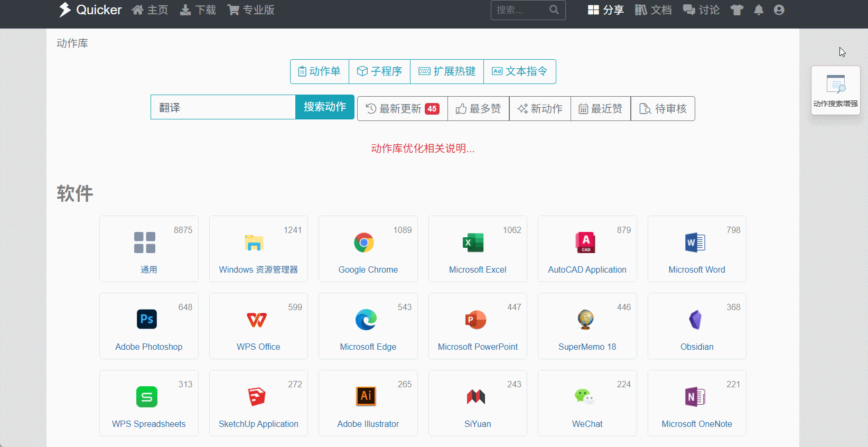Open Microsoft OneNote icon
This screenshot has width=868, height=447.
695,397
